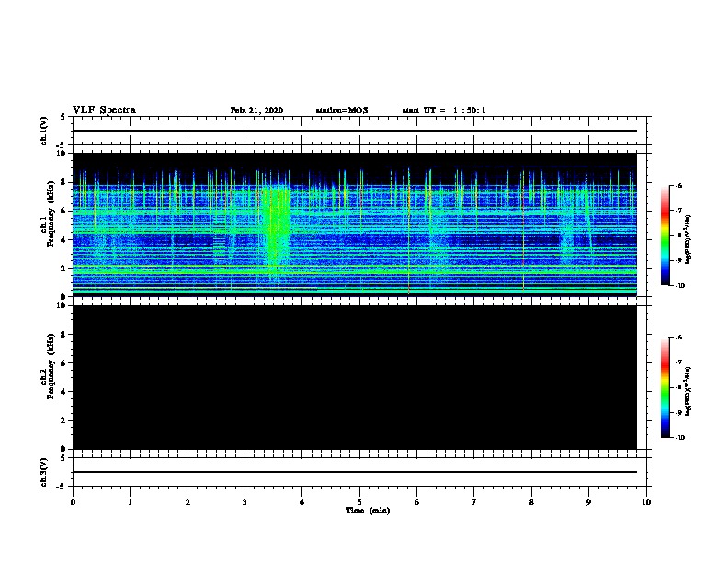728x563 pixels.
Task: Click time axis tick label "0"
Action: 73,502
